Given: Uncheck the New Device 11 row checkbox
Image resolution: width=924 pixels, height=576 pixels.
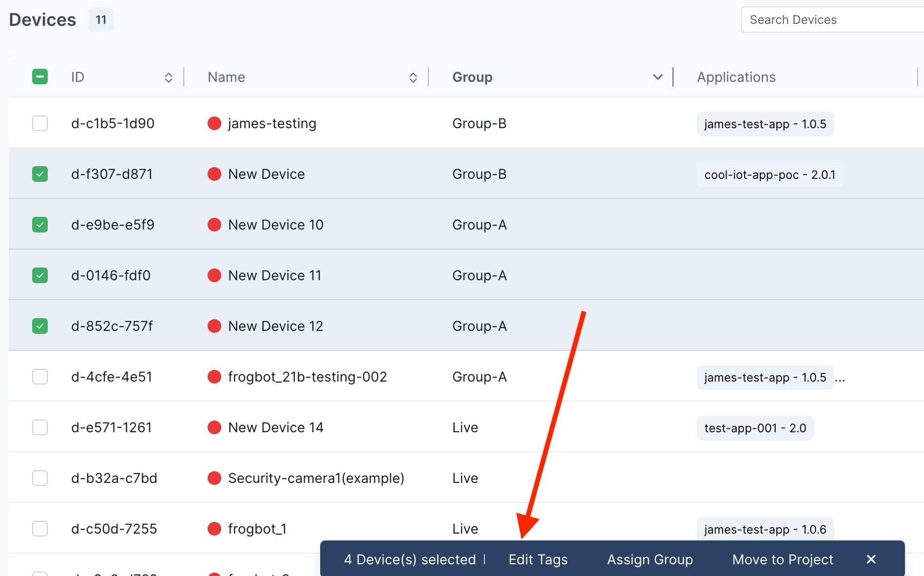Looking at the screenshot, I should (x=40, y=275).
